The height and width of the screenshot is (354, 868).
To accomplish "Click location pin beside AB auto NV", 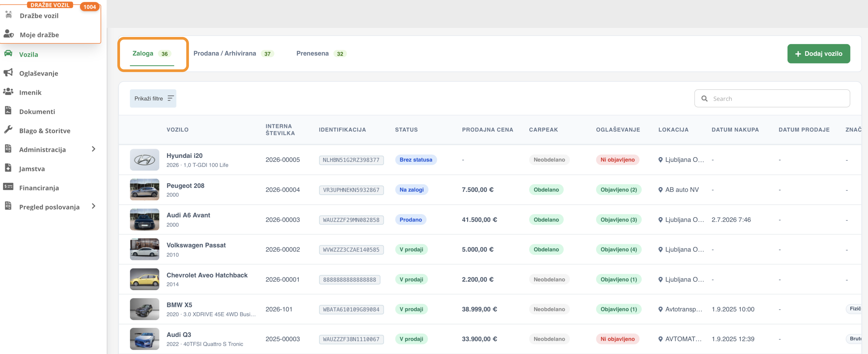I will pos(660,190).
